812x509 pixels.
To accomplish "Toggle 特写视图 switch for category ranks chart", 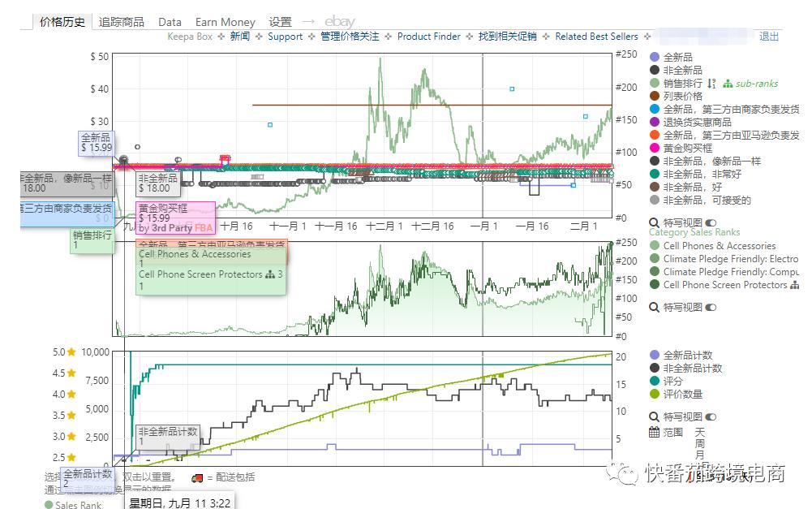I will (711, 308).
